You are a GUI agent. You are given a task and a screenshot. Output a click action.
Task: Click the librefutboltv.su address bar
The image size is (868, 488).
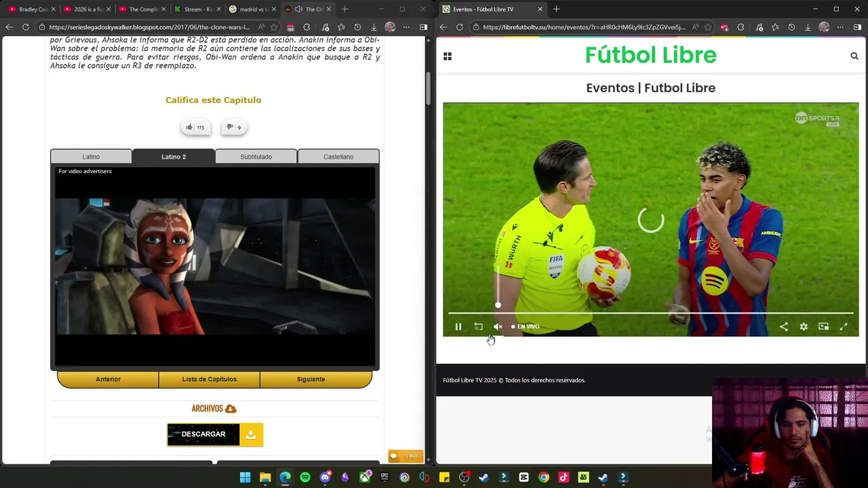coord(584,27)
